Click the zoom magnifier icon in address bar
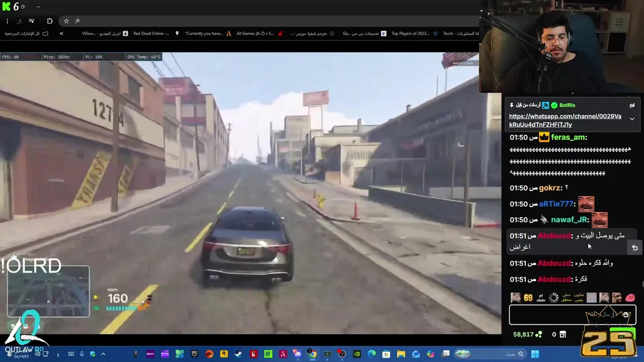This screenshot has width=644, height=362. 77,21
